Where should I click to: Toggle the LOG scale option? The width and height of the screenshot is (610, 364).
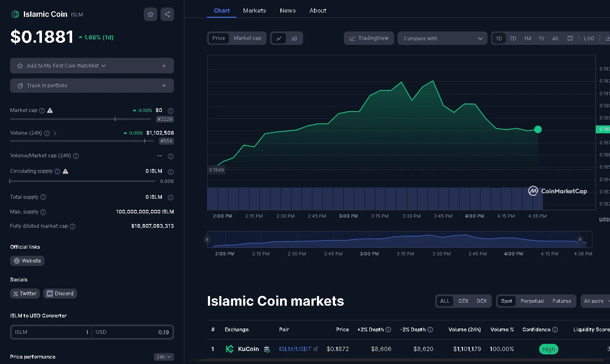point(589,38)
